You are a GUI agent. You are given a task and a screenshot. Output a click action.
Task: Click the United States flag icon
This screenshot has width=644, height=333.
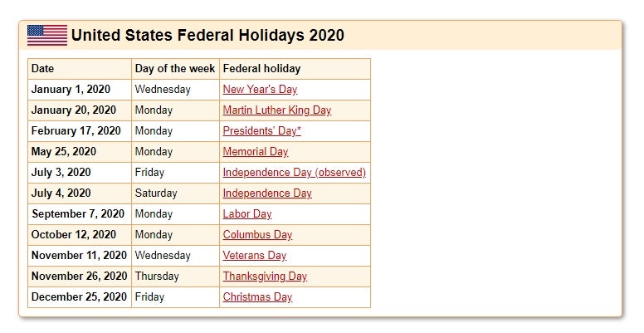click(x=47, y=35)
